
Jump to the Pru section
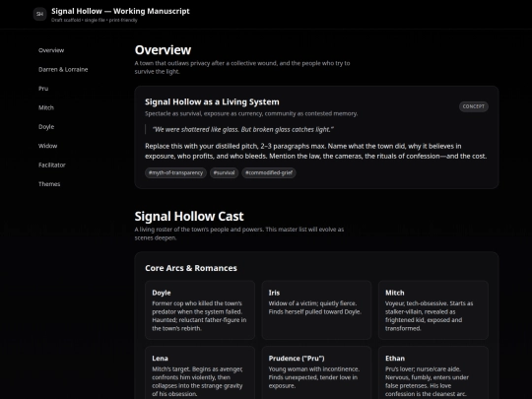[x=43, y=89]
